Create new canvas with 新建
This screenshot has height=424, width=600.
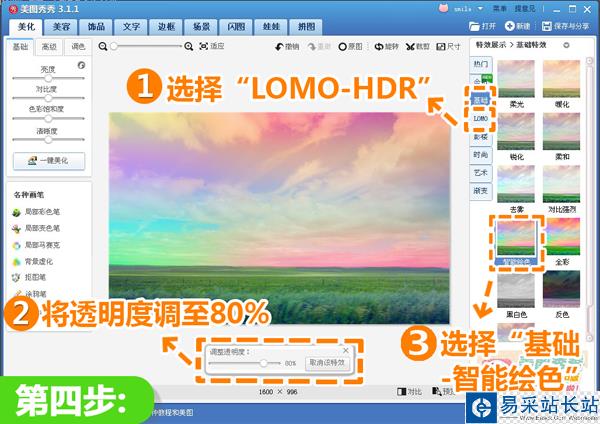(x=517, y=26)
